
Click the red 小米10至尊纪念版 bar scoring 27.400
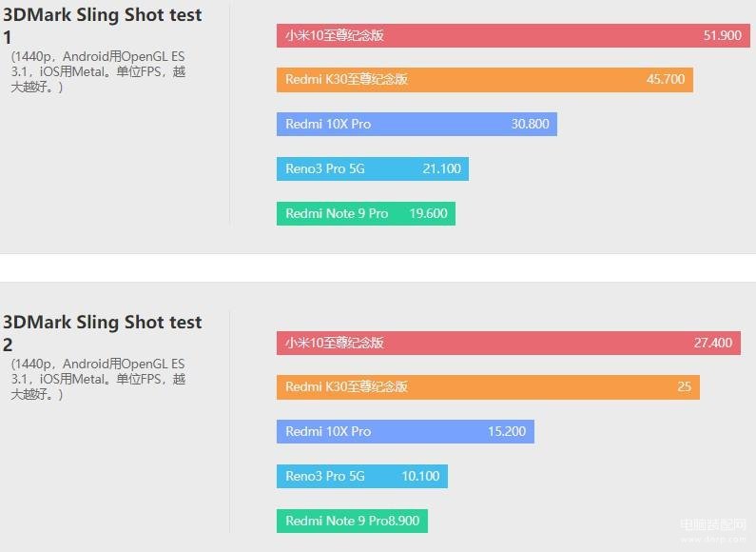click(x=508, y=343)
